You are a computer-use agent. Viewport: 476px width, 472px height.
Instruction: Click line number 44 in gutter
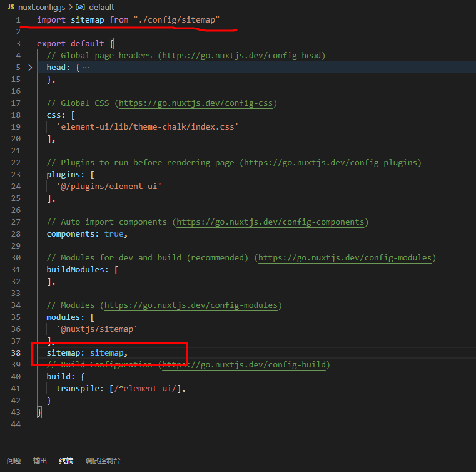click(x=16, y=424)
